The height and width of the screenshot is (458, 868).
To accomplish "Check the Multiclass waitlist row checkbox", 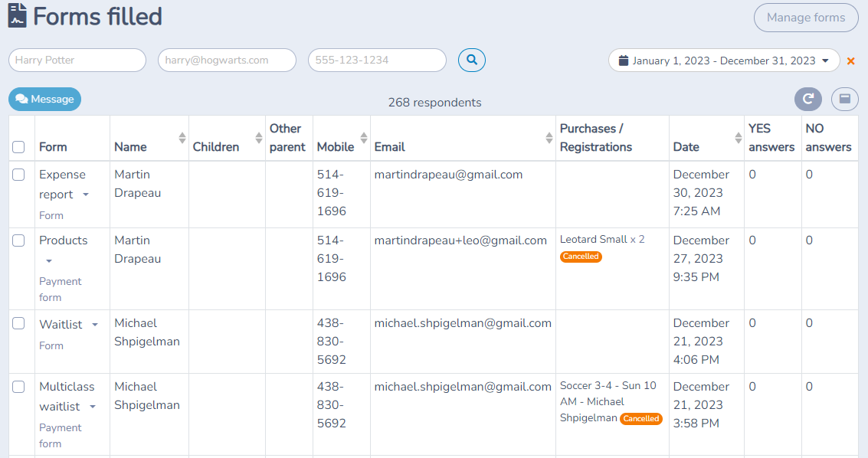I will tap(18, 387).
